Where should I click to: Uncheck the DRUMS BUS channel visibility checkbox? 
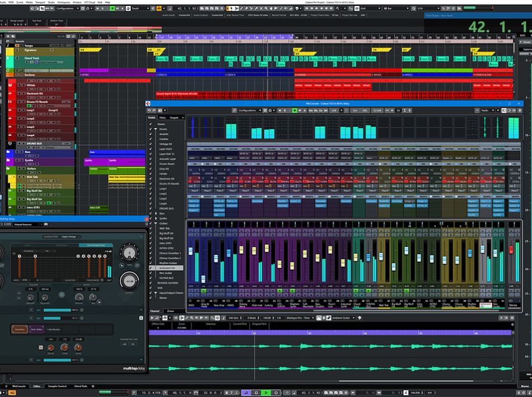pyautogui.click(x=151, y=208)
